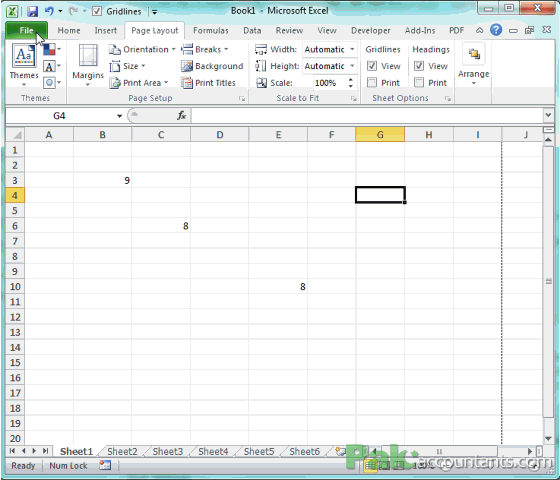Click the Save icon in quick access toolbar
This screenshot has width=560, height=480.
click(x=32, y=11)
